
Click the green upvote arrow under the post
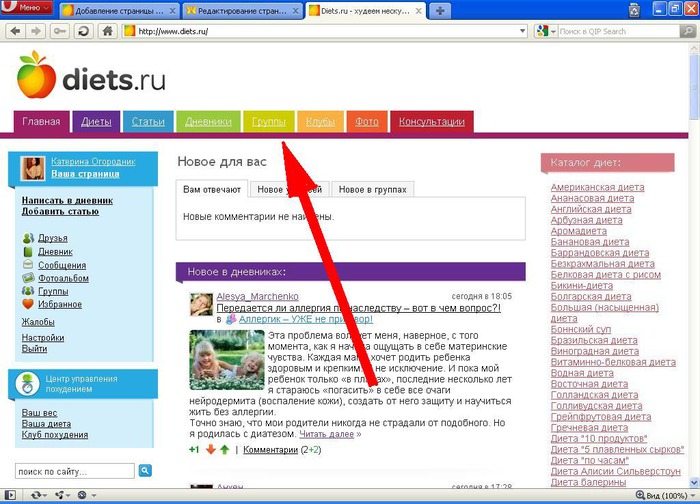224,450
